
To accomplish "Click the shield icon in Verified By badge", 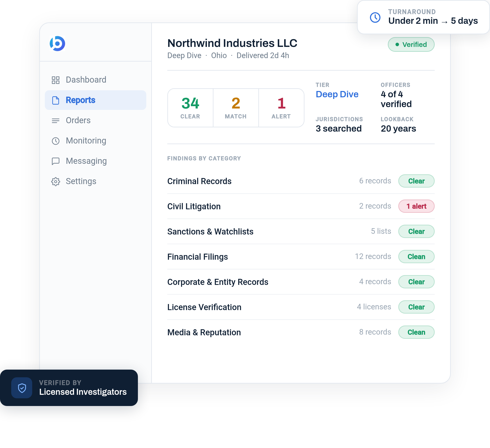I will [22, 388].
